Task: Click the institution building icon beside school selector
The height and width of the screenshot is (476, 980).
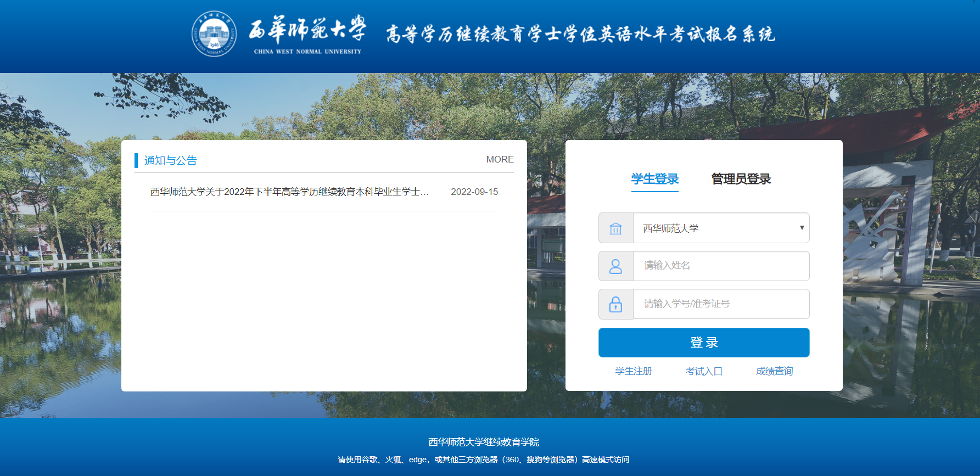Action: click(615, 228)
